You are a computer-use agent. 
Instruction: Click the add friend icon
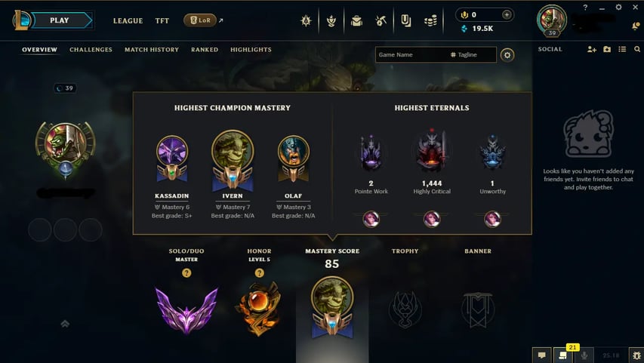tap(591, 49)
